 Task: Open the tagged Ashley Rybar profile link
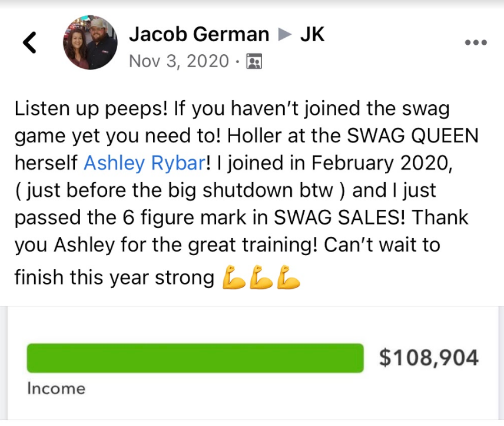(144, 162)
